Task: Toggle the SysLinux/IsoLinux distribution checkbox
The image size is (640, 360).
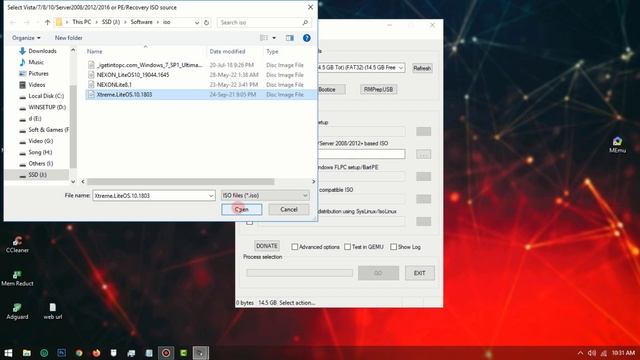Action: 249,222
